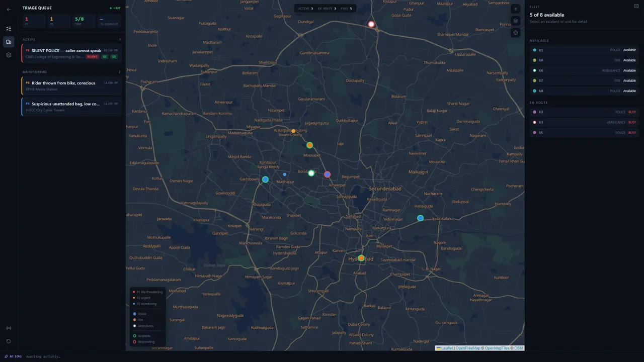Select busy unit U3 ambulance row
The height and width of the screenshot is (362, 644).
tap(584, 122)
